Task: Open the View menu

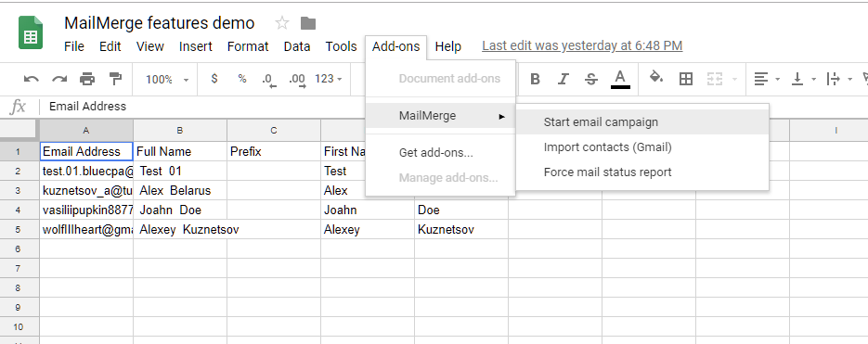Action: tap(150, 46)
